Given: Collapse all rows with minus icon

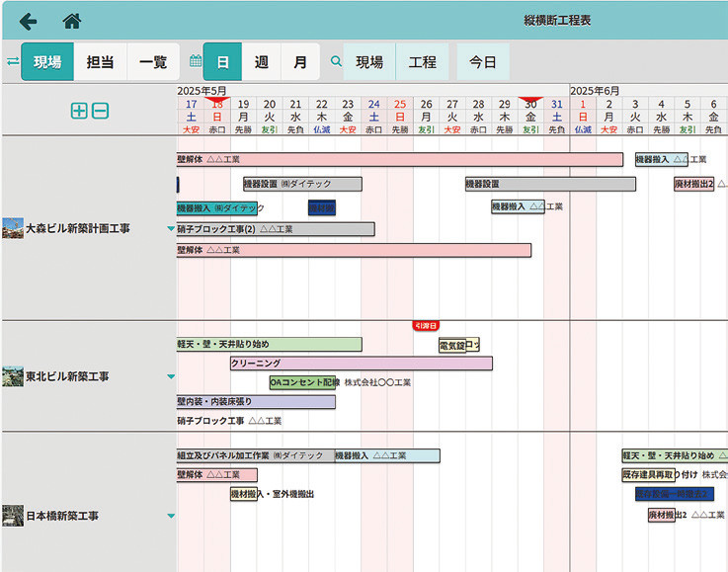Looking at the screenshot, I should click(x=101, y=111).
